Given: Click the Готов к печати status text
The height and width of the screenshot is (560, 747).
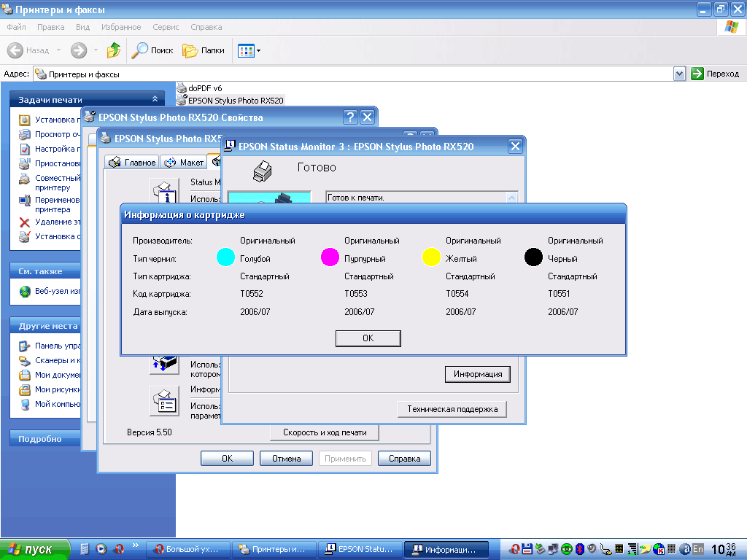Looking at the screenshot, I should (356, 198).
